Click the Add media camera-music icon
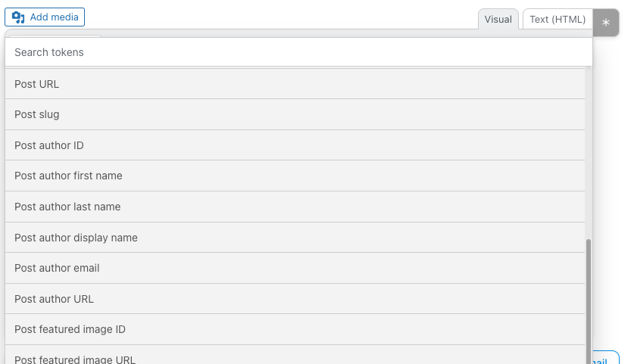This screenshot has height=364, width=634. click(18, 17)
